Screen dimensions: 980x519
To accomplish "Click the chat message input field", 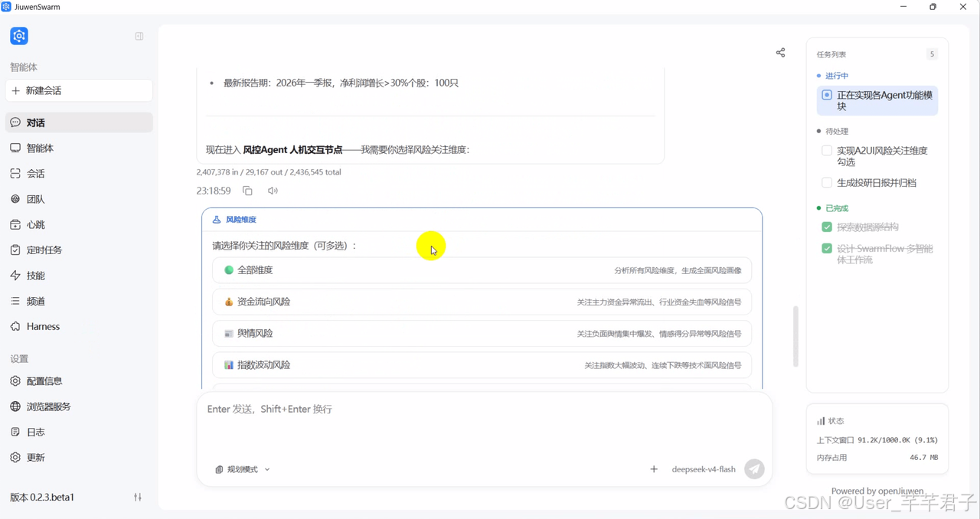I will [484, 423].
